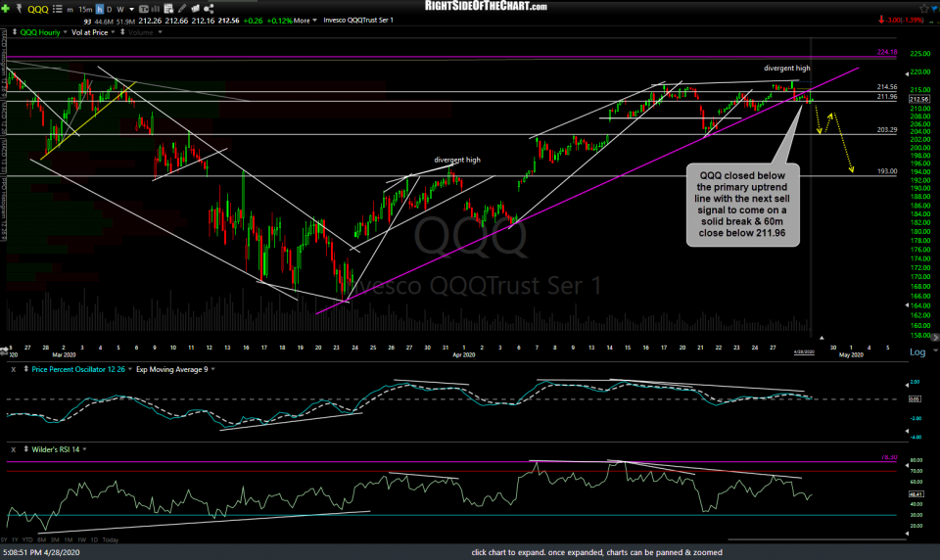940x560 pixels.
Task: Click the 78.30 RSI level label
Action: pyautogui.click(x=890, y=457)
